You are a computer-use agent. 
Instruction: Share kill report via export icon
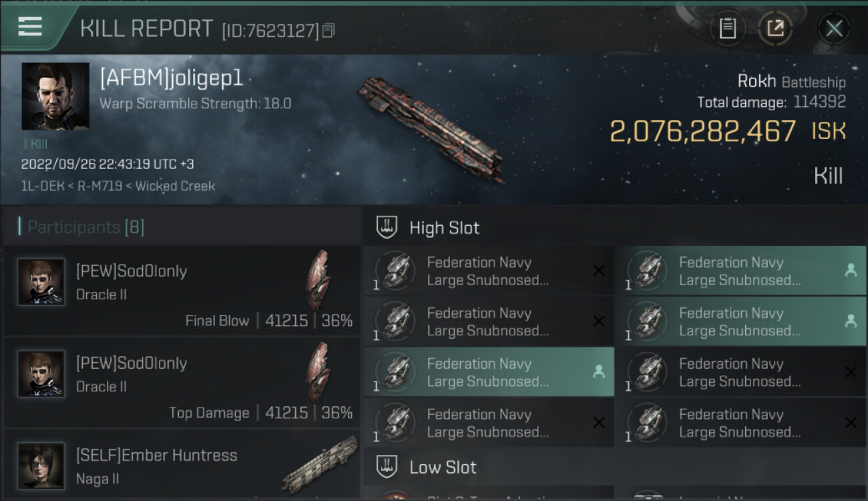point(775,29)
